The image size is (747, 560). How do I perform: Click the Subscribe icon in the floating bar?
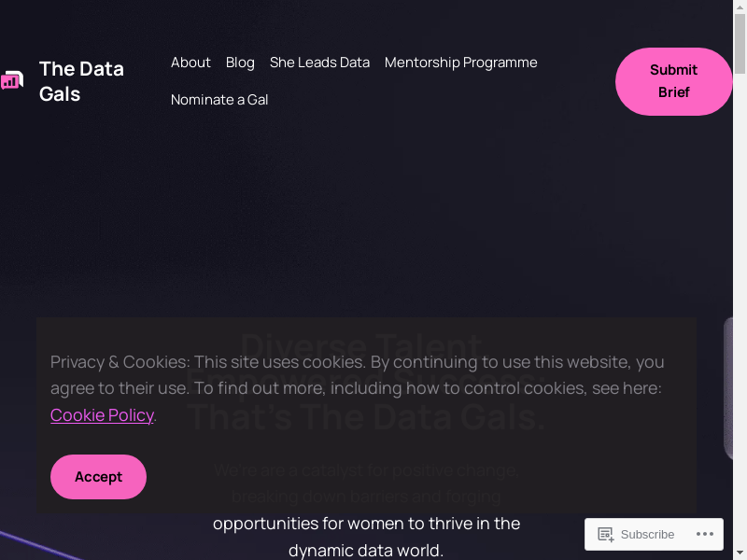[606, 535]
